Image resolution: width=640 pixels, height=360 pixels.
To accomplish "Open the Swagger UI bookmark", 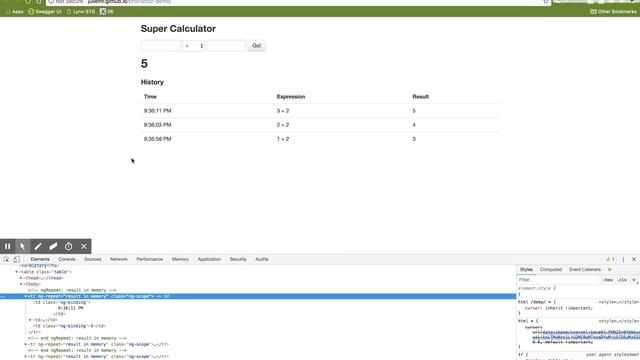I will coord(45,11).
